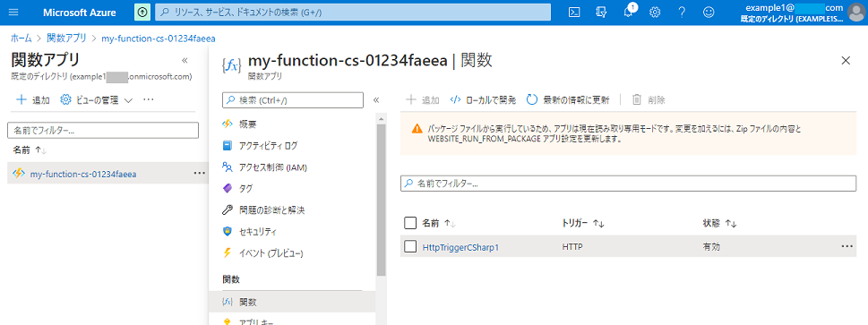Go to 関数アプリ in the breadcrumb
This screenshot has width=868, height=325.
(66, 38)
